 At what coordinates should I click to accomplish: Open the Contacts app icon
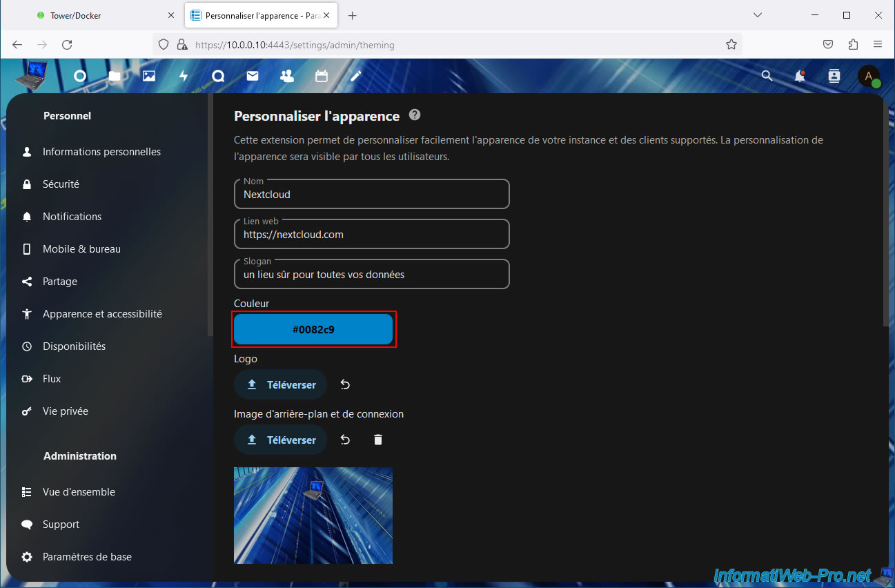(287, 77)
